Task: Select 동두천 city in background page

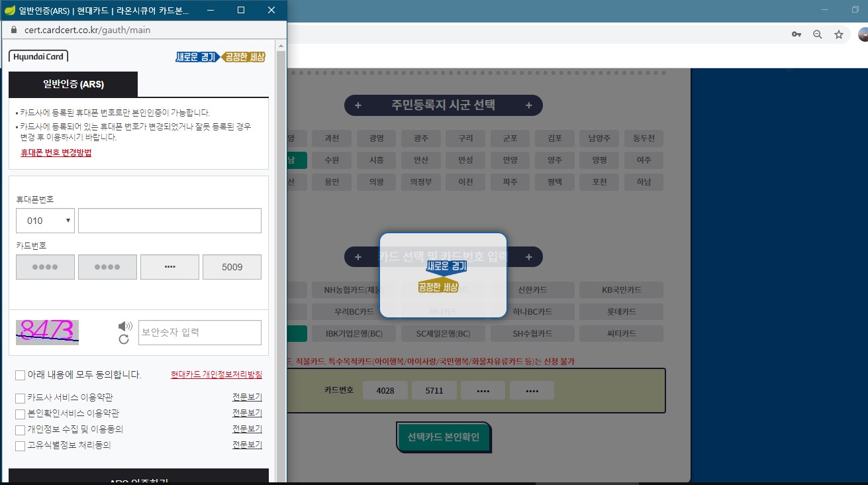Action: [x=644, y=138]
